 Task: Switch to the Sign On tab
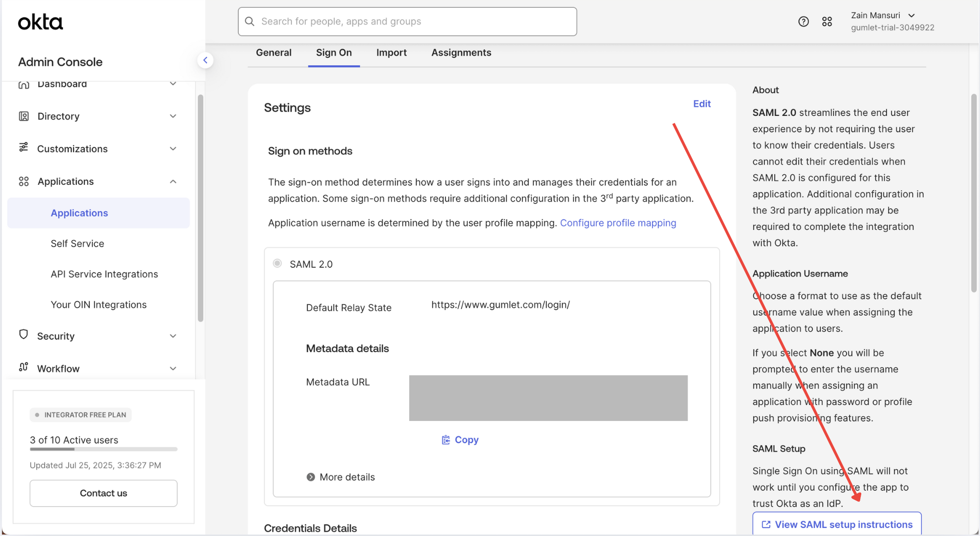pos(334,52)
